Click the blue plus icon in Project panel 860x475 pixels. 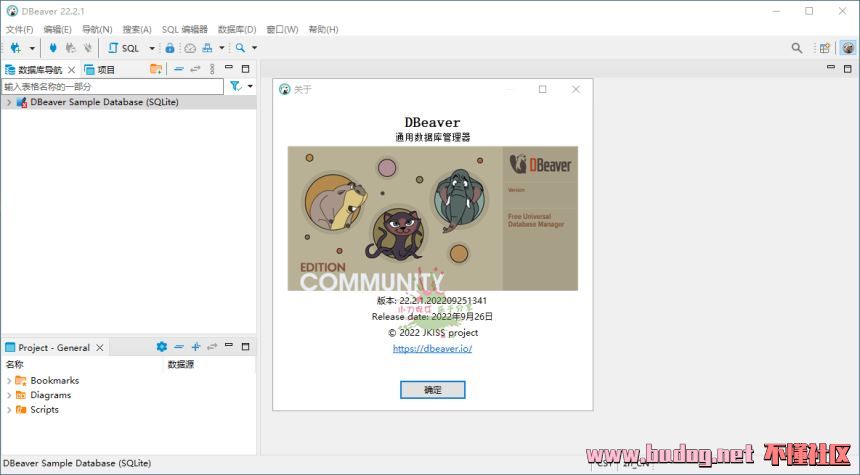[196, 347]
